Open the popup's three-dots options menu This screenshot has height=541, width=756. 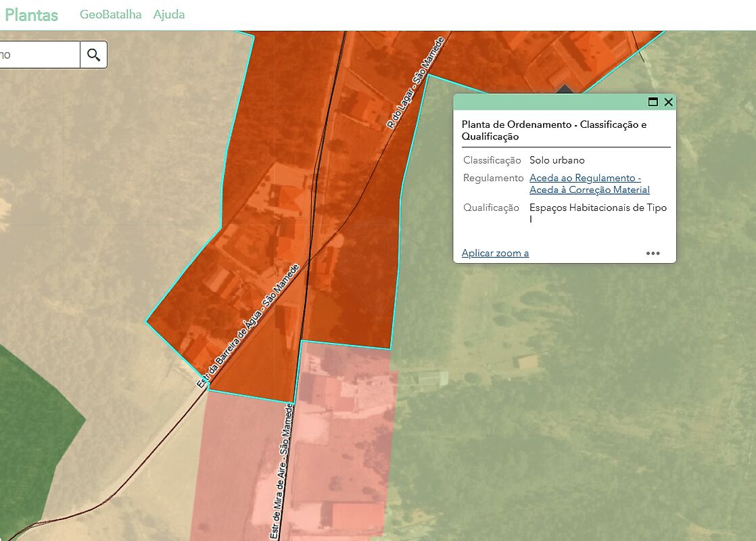653,254
